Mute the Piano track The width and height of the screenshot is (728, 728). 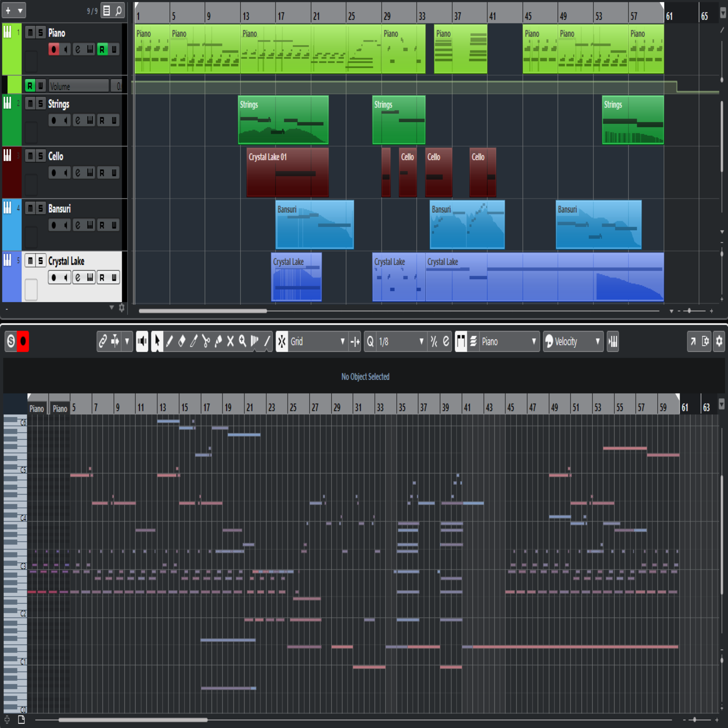point(30,33)
